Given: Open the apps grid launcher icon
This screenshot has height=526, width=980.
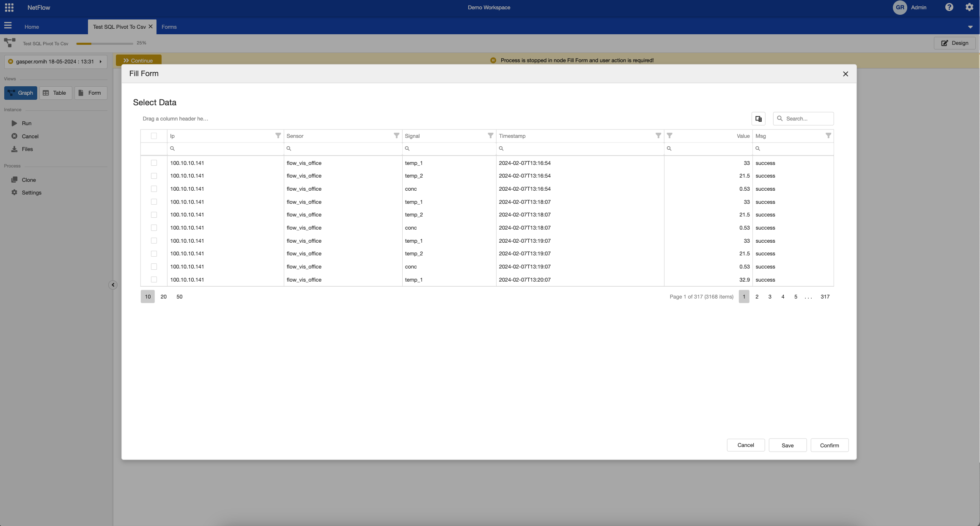Looking at the screenshot, I should (x=9, y=8).
